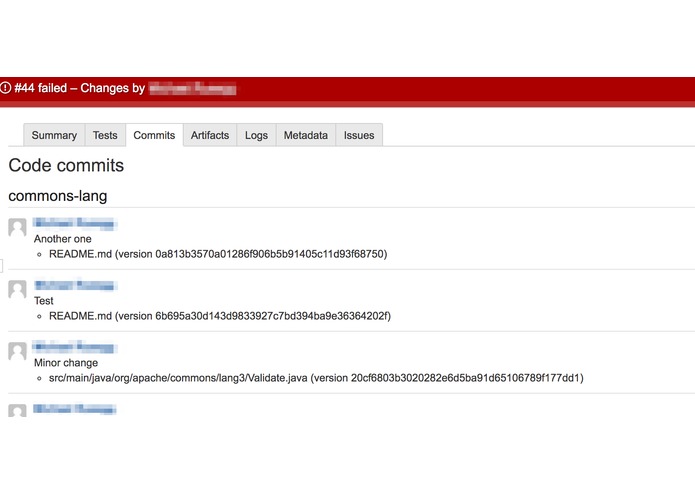
Task: Click the 'Code commits' heading
Action: click(66, 165)
